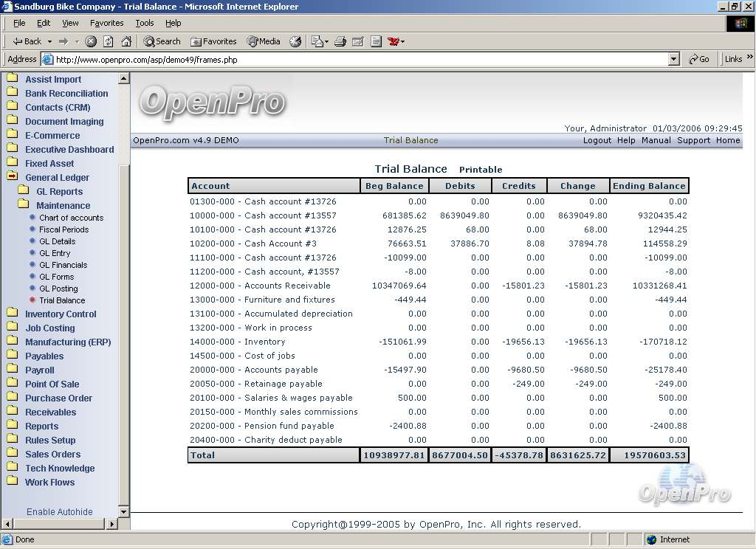Click Enable Autohide in sidebar

coord(60,511)
